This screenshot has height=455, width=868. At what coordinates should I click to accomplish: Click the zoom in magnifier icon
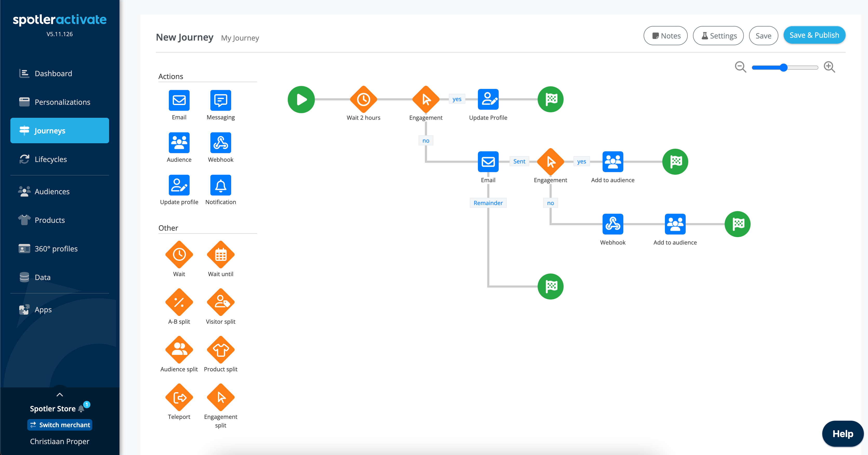829,67
